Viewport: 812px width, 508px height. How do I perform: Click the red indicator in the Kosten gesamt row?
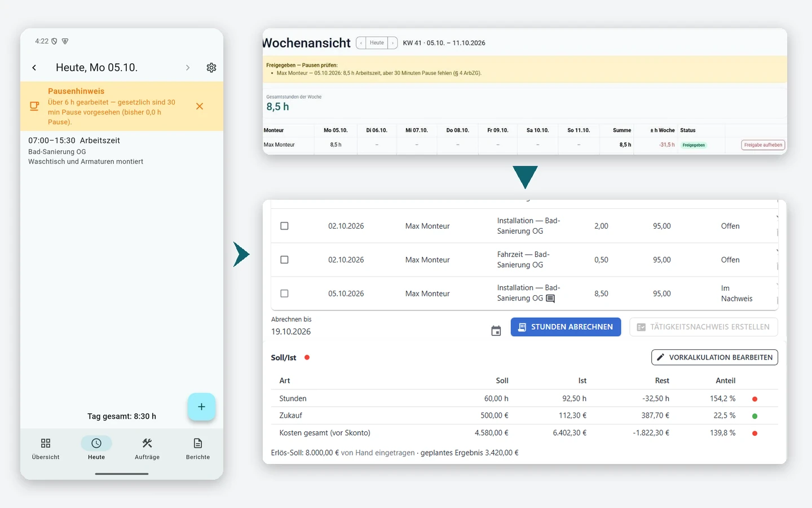click(754, 433)
